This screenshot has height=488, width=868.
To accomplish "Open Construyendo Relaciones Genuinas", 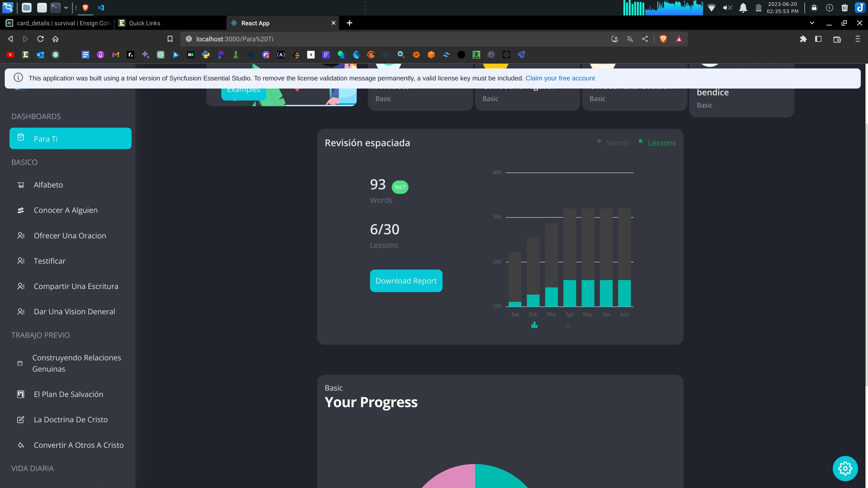I will coord(71,363).
